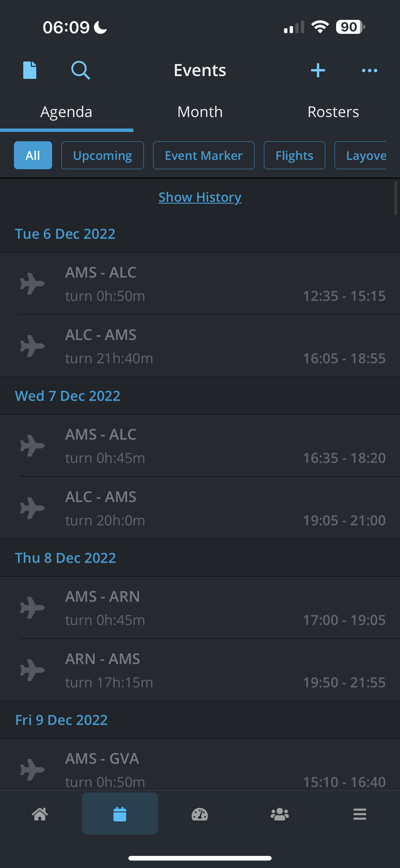Open the search magnifier icon
The image size is (400, 868).
click(x=81, y=70)
